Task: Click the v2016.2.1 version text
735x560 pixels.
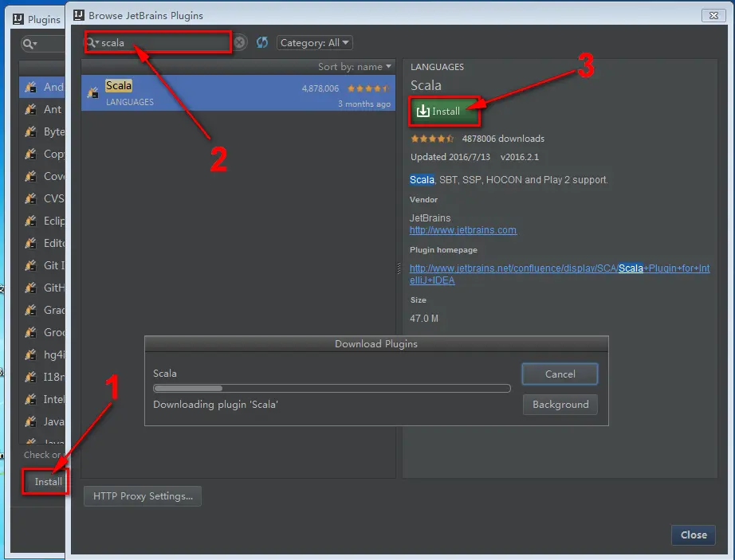Action: click(x=520, y=157)
